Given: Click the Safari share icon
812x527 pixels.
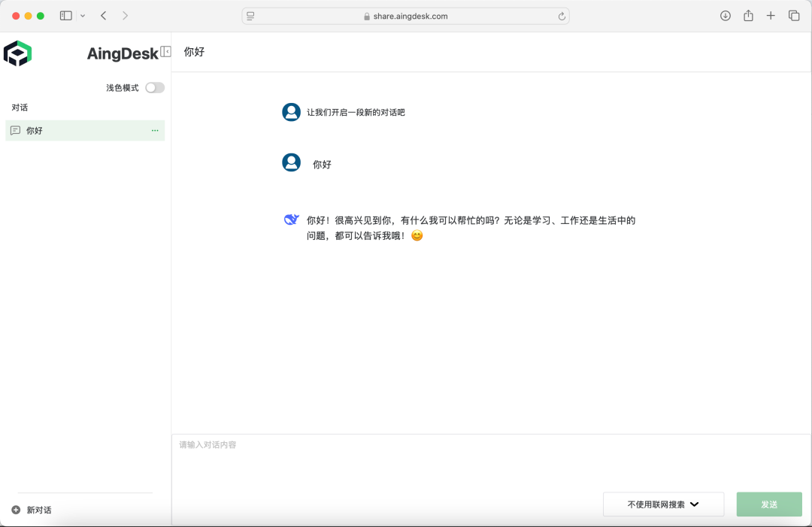Looking at the screenshot, I should point(748,16).
